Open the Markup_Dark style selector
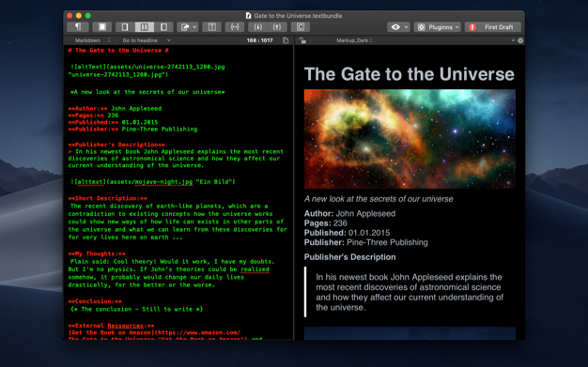Viewport: 588px width, 367px height. [354, 40]
